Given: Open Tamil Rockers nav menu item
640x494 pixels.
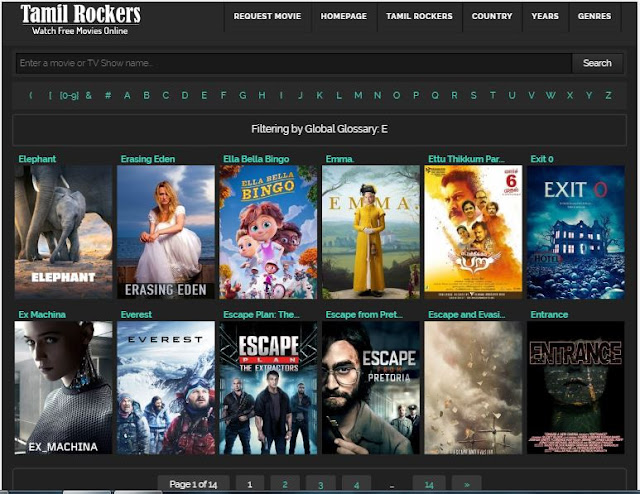Looking at the screenshot, I should pos(419,16).
